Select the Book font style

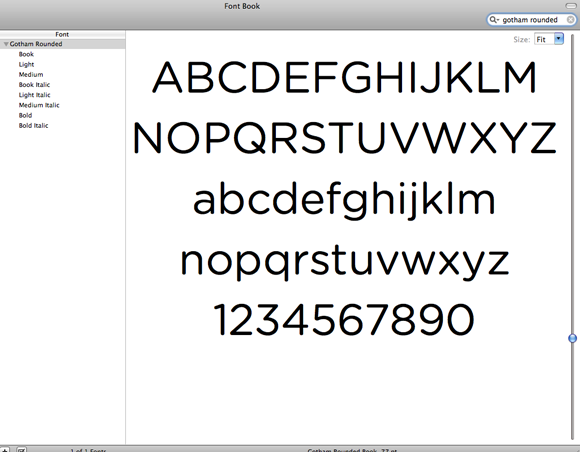point(26,54)
